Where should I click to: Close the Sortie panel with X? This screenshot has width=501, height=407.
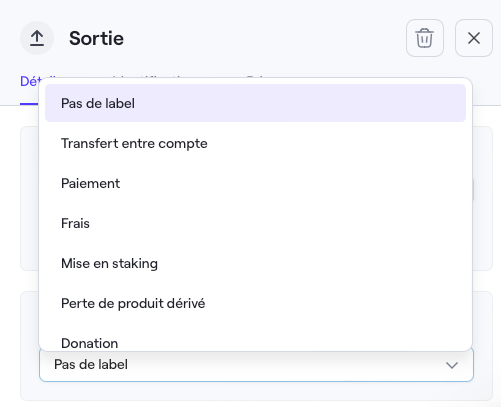[x=474, y=38]
